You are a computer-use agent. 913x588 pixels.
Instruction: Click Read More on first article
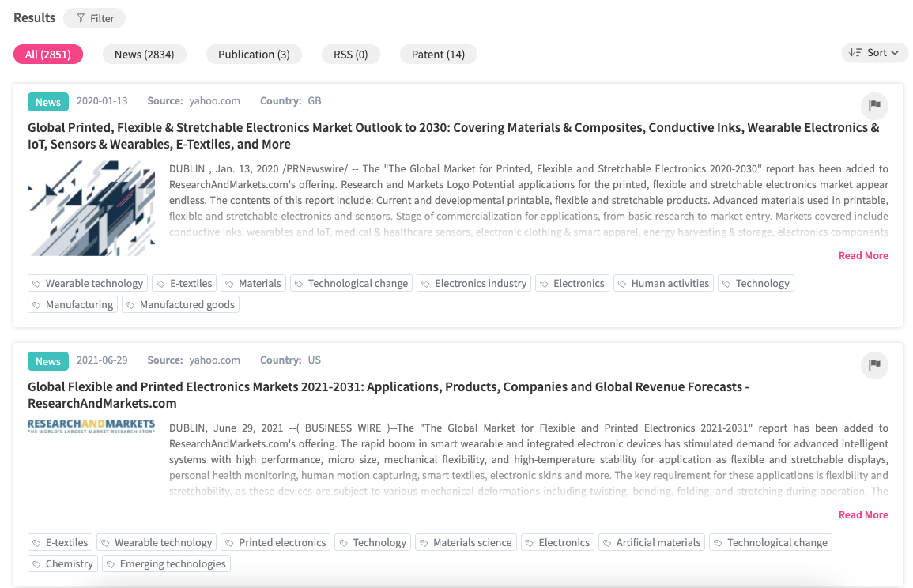click(x=862, y=255)
